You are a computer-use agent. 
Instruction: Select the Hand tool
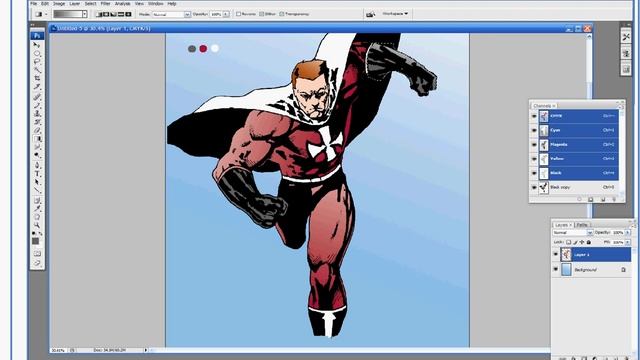[x=37, y=217]
